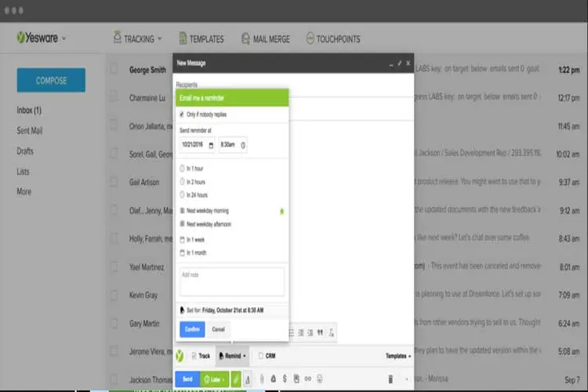Click the quote formatting icon
This screenshot has height=392, width=588.
pos(320,332)
